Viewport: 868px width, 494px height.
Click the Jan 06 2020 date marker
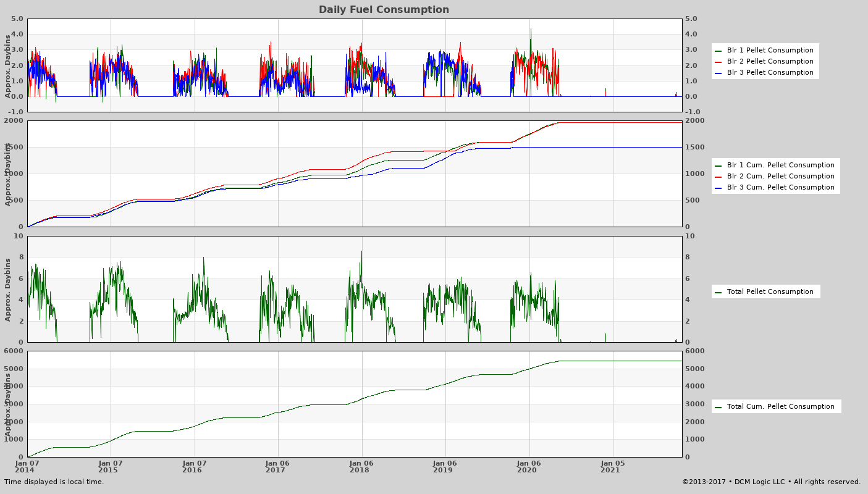click(x=529, y=466)
